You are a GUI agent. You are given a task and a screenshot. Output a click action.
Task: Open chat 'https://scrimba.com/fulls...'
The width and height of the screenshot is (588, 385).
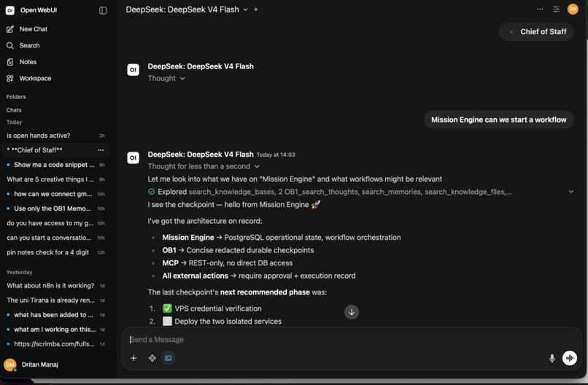(55, 344)
